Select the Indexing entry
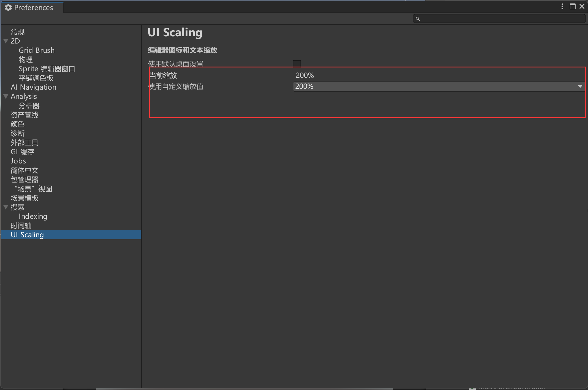Viewport: 588px width, 390px height. [x=33, y=216]
